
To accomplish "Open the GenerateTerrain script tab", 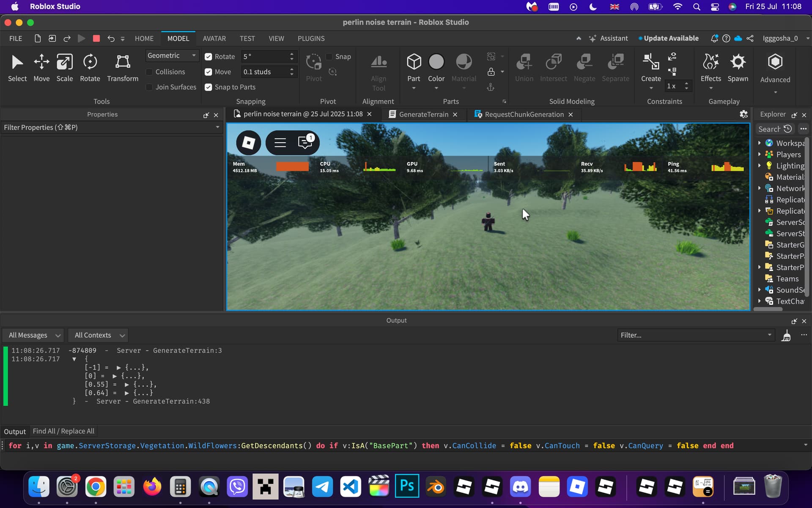I will pos(423,114).
